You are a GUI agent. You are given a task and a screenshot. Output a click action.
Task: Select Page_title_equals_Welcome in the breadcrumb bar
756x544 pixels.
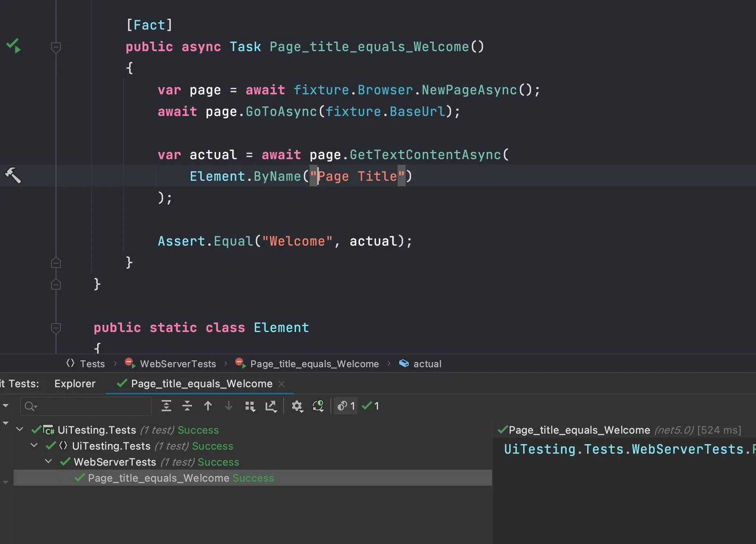307,363
